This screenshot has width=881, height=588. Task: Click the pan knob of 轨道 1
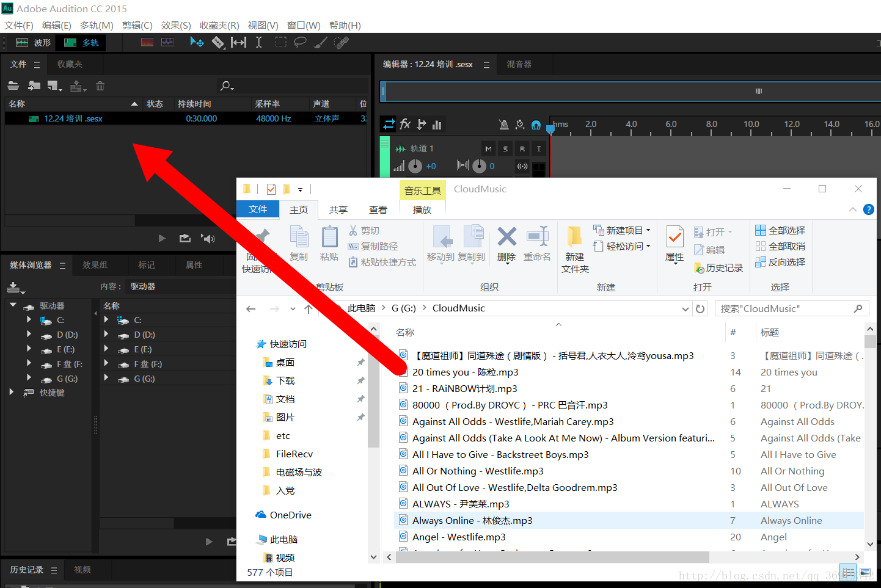point(479,165)
